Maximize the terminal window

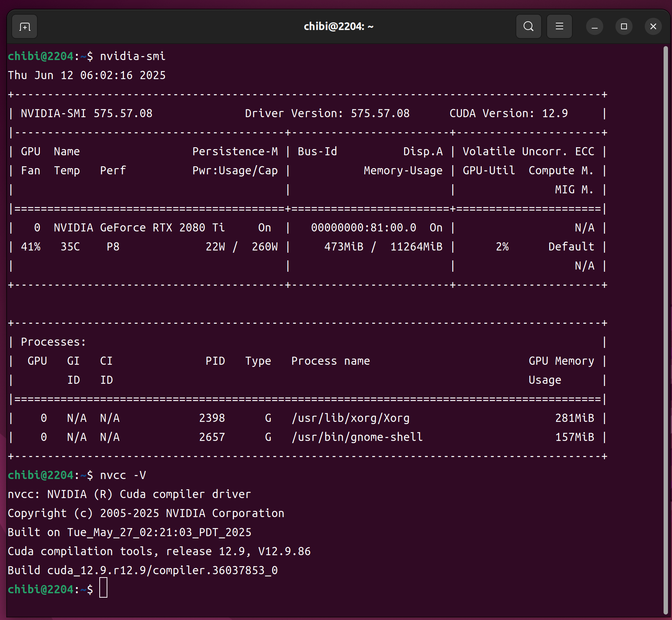click(x=624, y=27)
